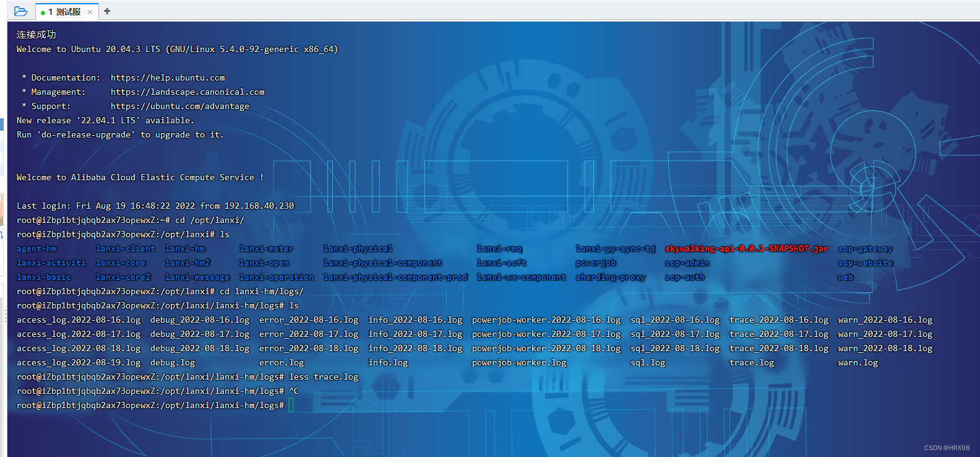Viewport: 980px width, 457px height.
Task: Place cursor at the active terminal prompt
Action: coord(291,405)
